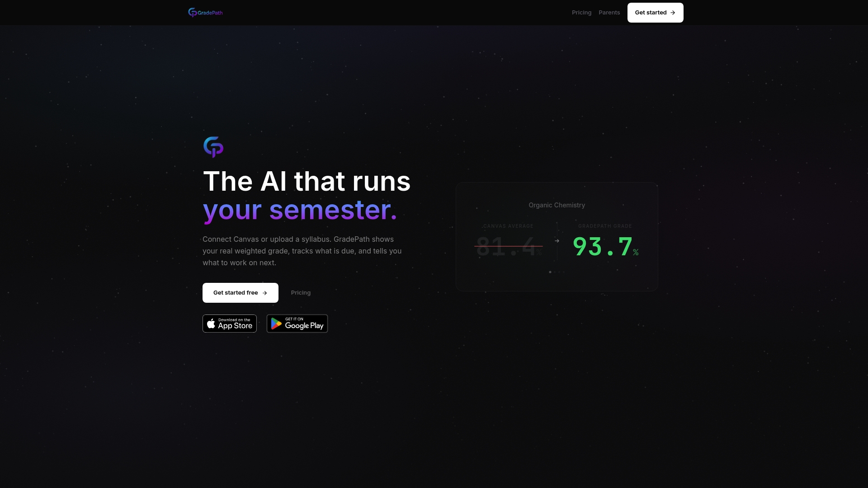Image resolution: width=868 pixels, height=488 pixels.
Task: Click the GRADEPATH GRADE label
Action: [x=605, y=226]
